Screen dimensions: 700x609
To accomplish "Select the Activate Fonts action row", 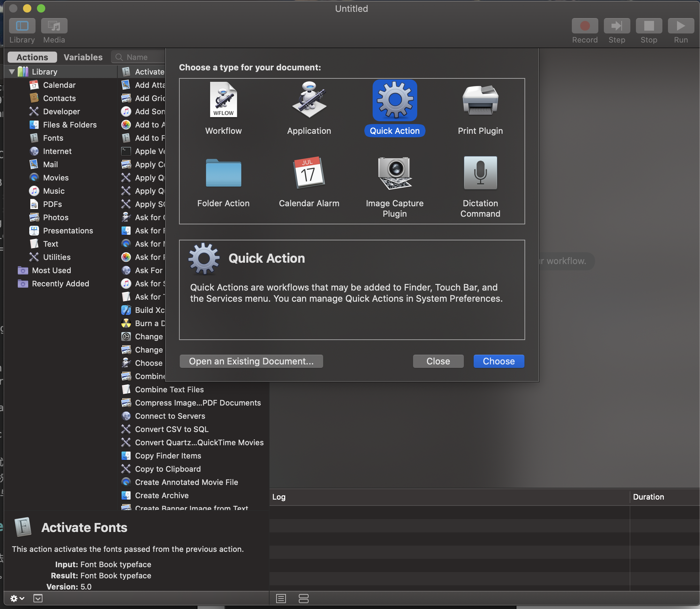I will (142, 72).
